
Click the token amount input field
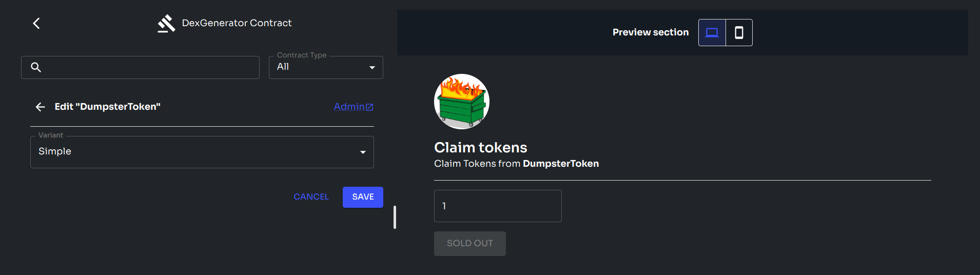(497, 206)
